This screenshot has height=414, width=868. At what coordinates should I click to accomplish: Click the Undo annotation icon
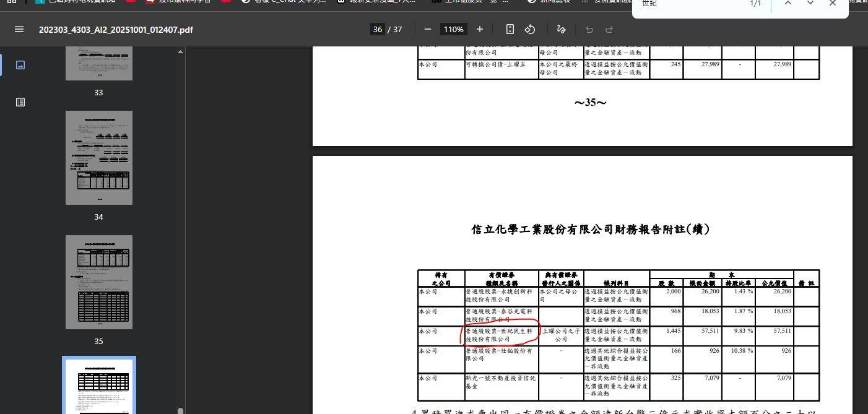589,29
